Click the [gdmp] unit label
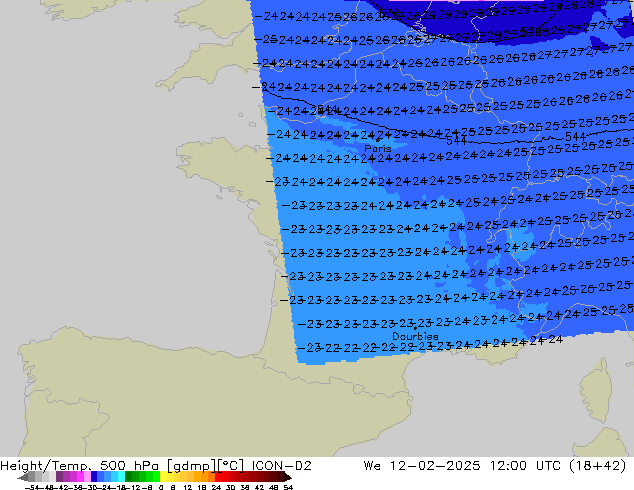The height and width of the screenshot is (490, 634). point(191,466)
